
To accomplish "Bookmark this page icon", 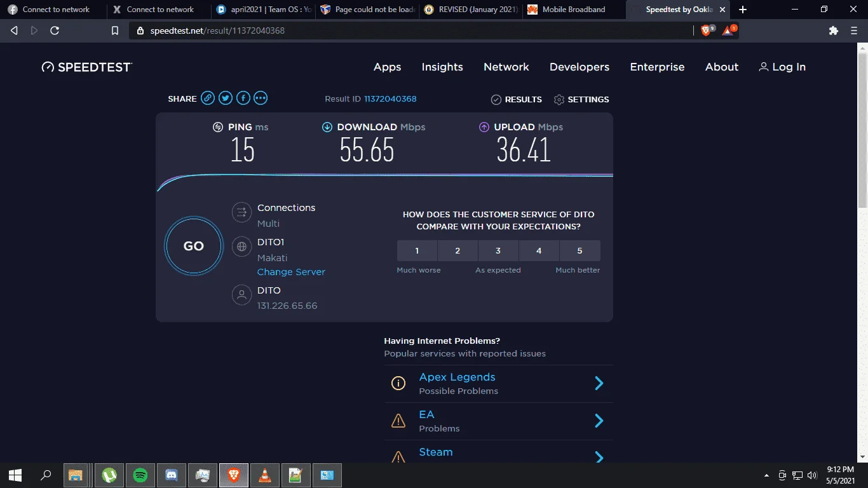I will pyautogui.click(x=115, y=30).
